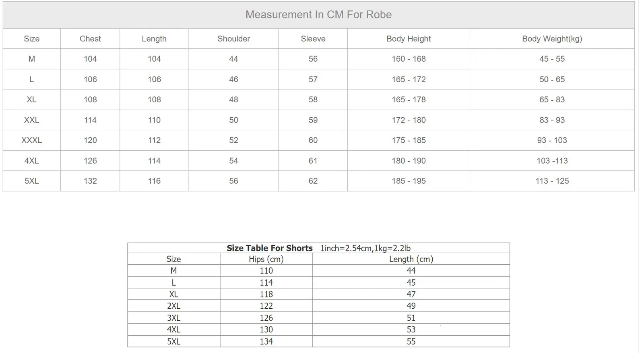Click the Sleeve column header

tap(313, 39)
